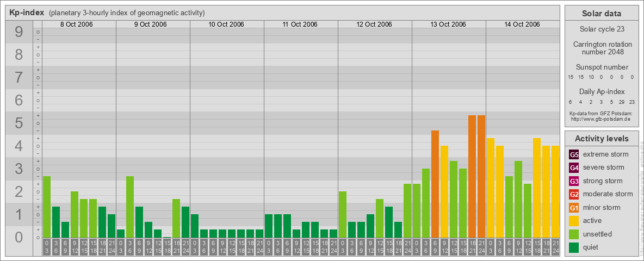Click the 'Solar data' panel heading

coord(602,14)
